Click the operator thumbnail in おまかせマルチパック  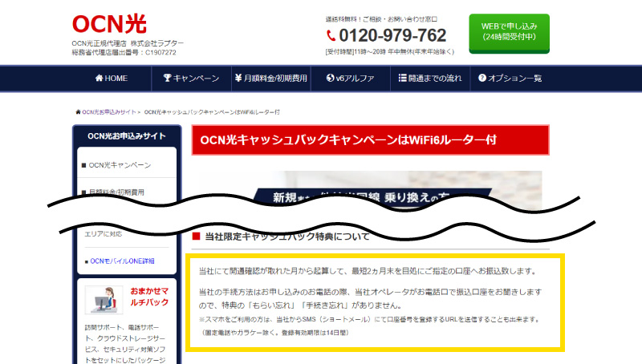[104, 300]
